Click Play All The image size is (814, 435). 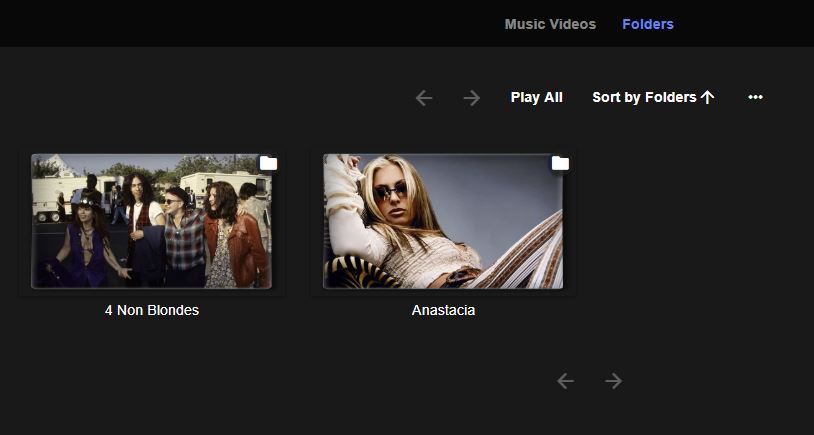point(537,98)
